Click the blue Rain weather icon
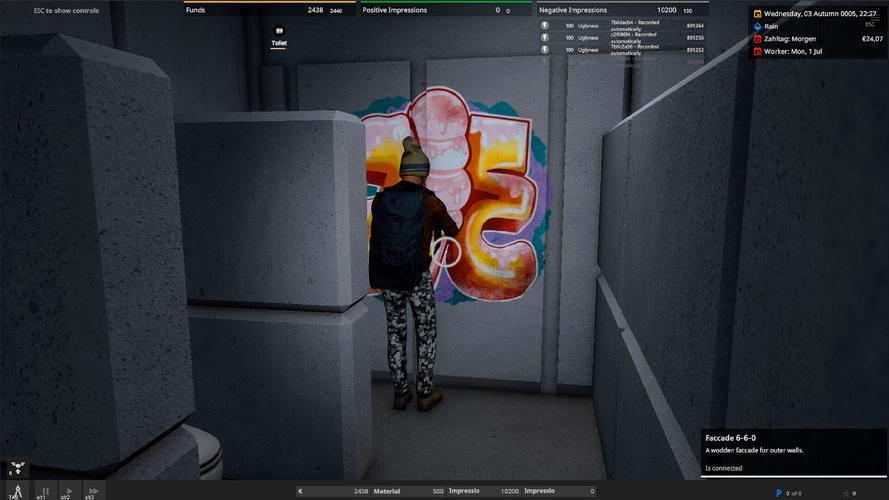Image resolution: width=889 pixels, height=500 pixels. tap(757, 26)
